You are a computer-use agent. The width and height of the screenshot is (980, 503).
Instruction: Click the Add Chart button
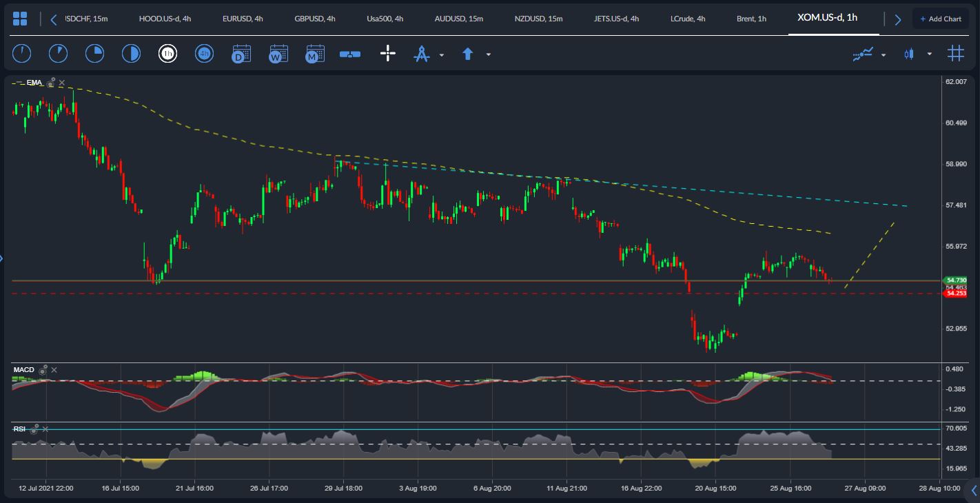coord(940,19)
